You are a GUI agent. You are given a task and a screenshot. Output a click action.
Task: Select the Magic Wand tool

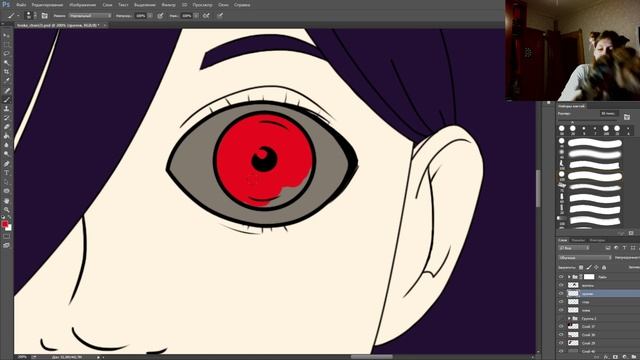tap(7, 63)
